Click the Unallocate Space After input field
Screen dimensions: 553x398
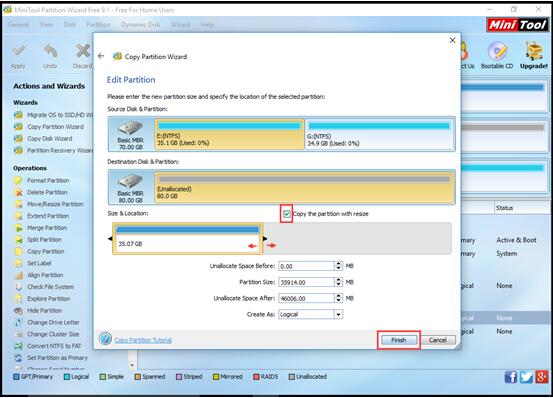[306, 298]
